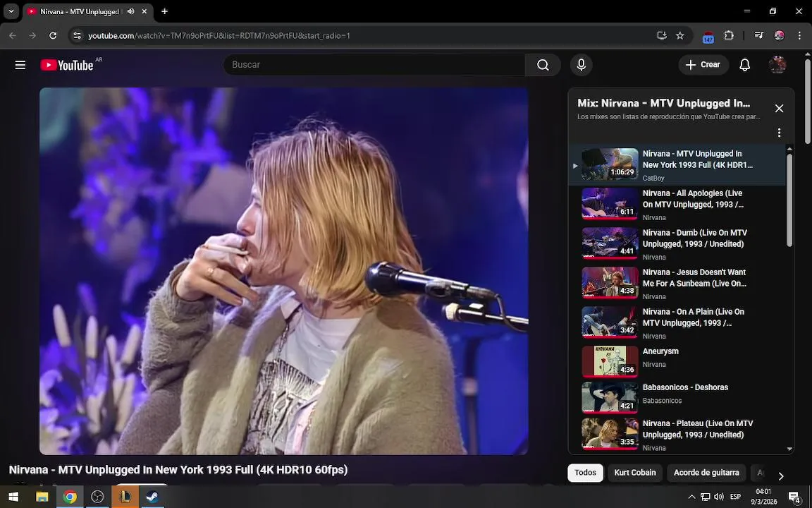Viewport: 812px width, 508px height.
Task: Open the Mix playlist three-dot options
Action: pyautogui.click(x=779, y=133)
